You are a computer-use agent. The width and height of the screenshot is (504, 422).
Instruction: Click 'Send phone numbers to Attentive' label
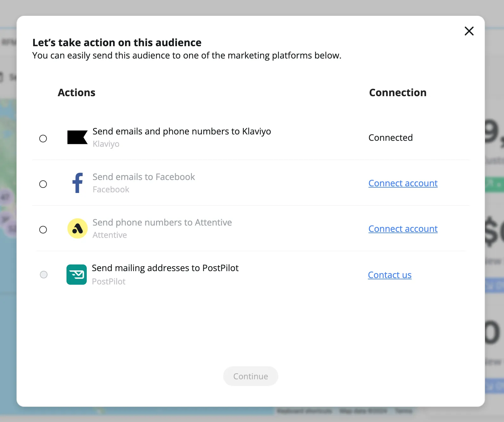coord(162,222)
